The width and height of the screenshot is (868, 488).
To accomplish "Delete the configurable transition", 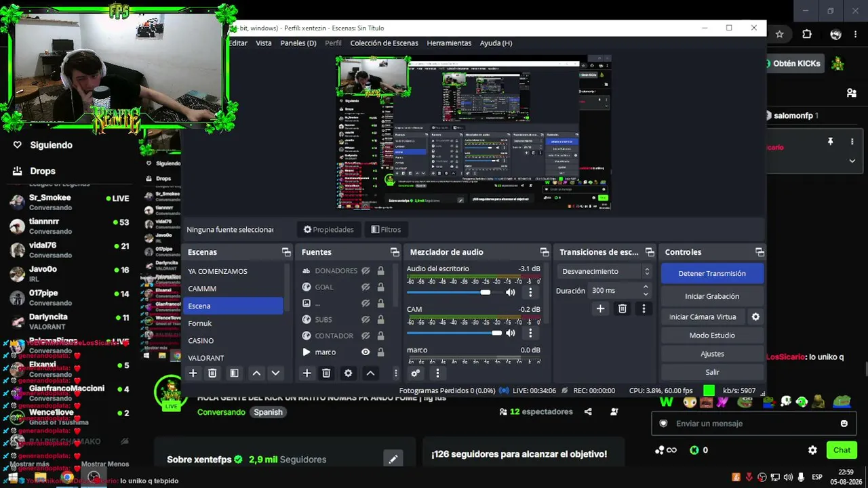I will point(622,308).
